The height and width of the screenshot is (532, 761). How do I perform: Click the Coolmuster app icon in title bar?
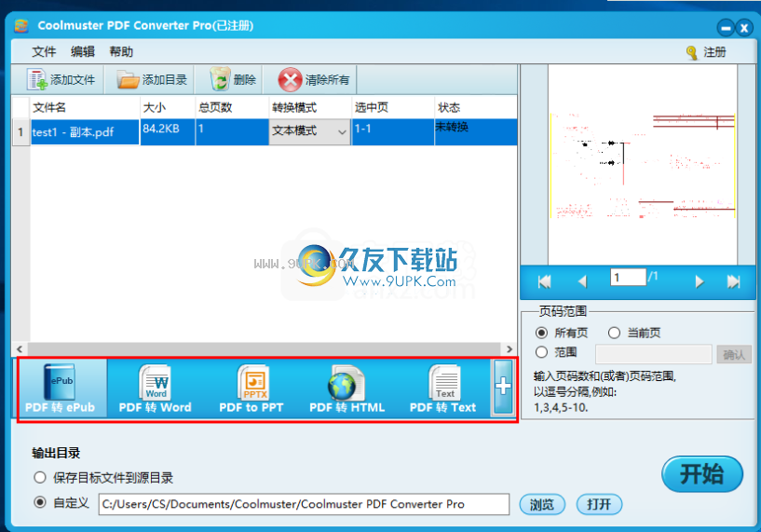coord(21,26)
